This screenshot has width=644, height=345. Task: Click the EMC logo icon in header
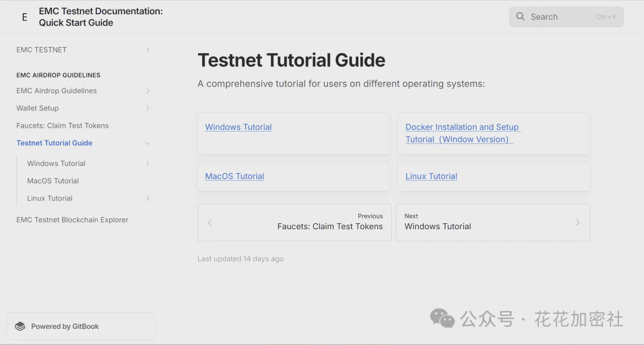[24, 17]
